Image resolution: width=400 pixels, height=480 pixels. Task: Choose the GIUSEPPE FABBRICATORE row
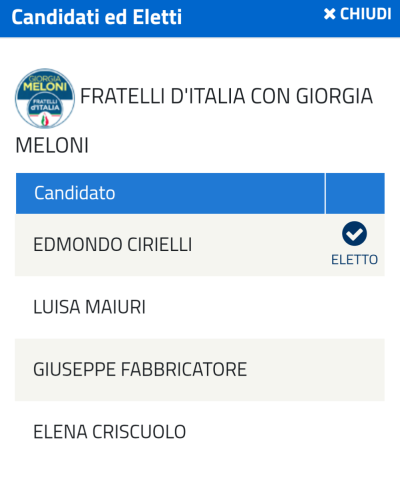click(x=200, y=370)
